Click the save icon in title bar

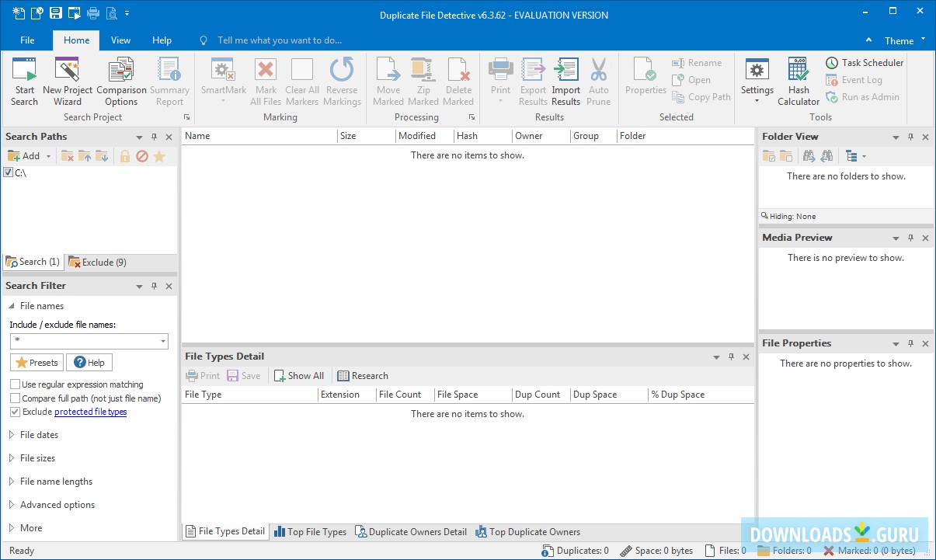(x=56, y=13)
